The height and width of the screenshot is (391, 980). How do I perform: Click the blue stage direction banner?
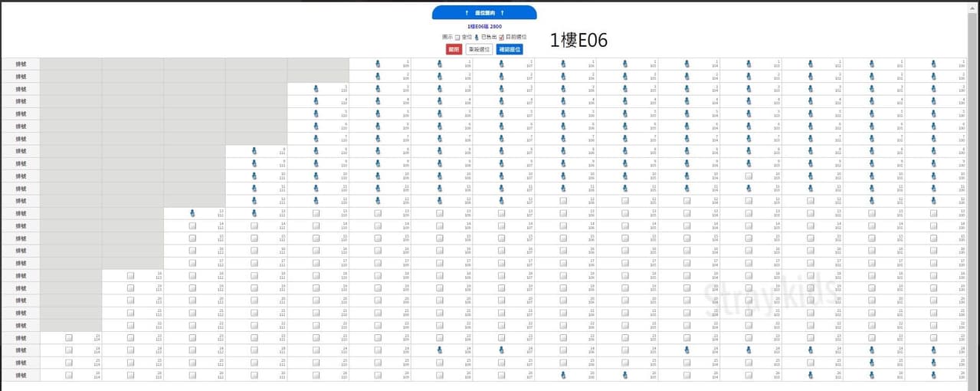(x=484, y=12)
